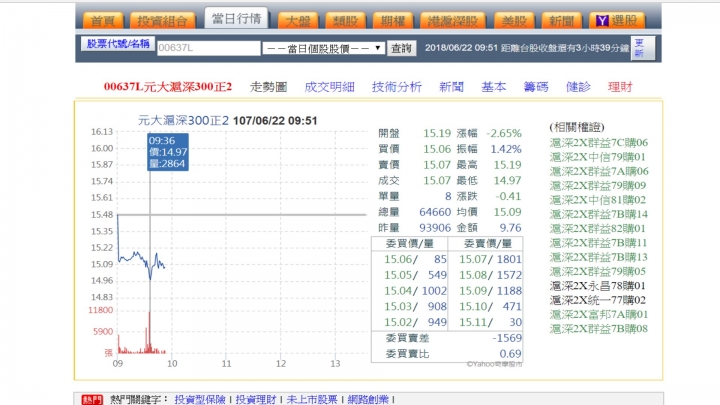Image resolution: width=720 pixels, height=405 pixels.
Task: Open the 大盤 tab
Action: (x=298, y=21)
